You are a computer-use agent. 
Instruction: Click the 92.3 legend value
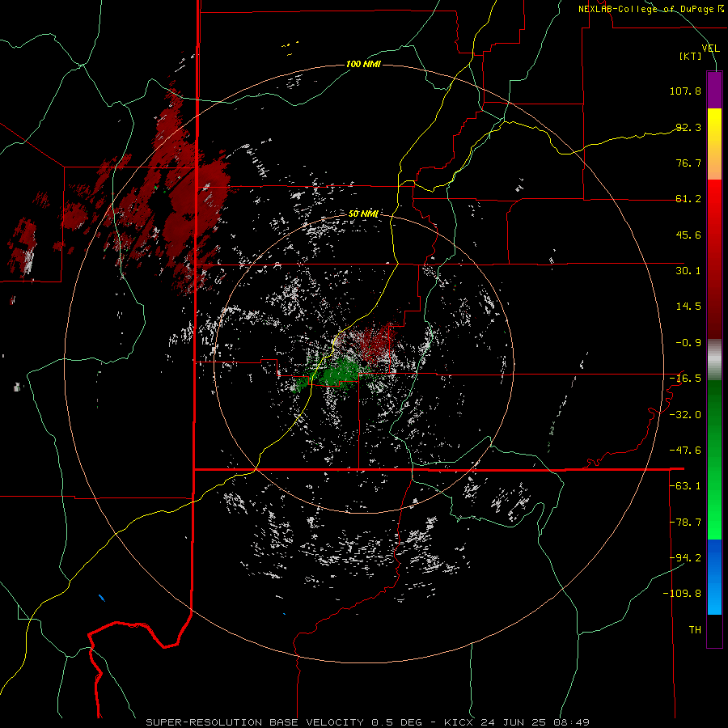click(688, 127)
